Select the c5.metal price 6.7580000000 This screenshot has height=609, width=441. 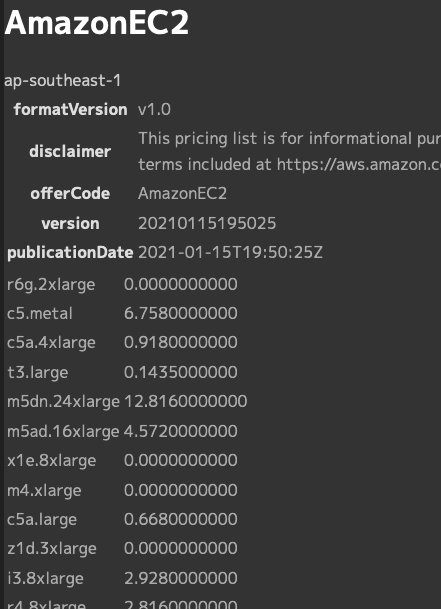[x=181, y=313]
